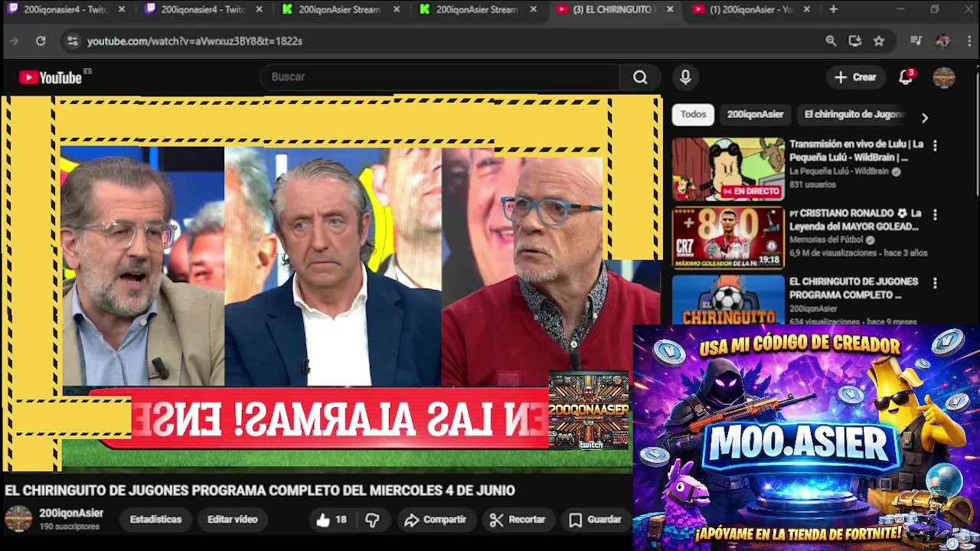Minimize the browser window
This screenshot has height=551, width=980.
pyautogui.click(x=900, y=10)
